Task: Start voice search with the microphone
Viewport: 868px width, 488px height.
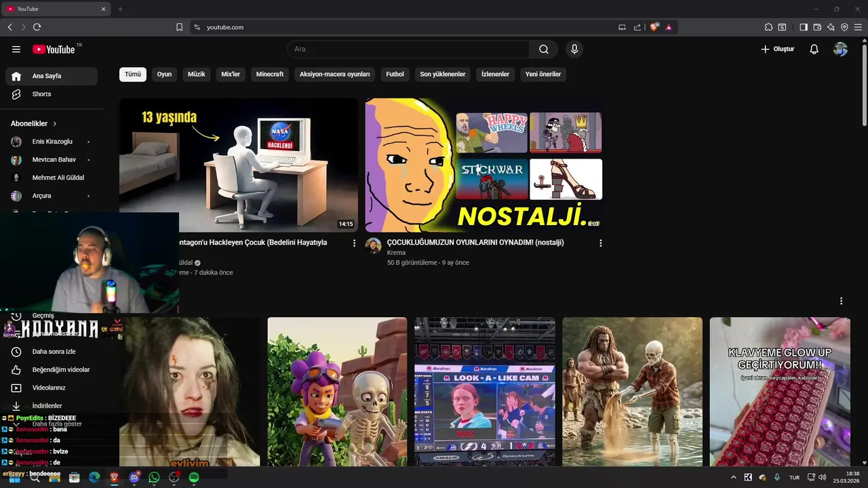Action: [x=574, y=49]
